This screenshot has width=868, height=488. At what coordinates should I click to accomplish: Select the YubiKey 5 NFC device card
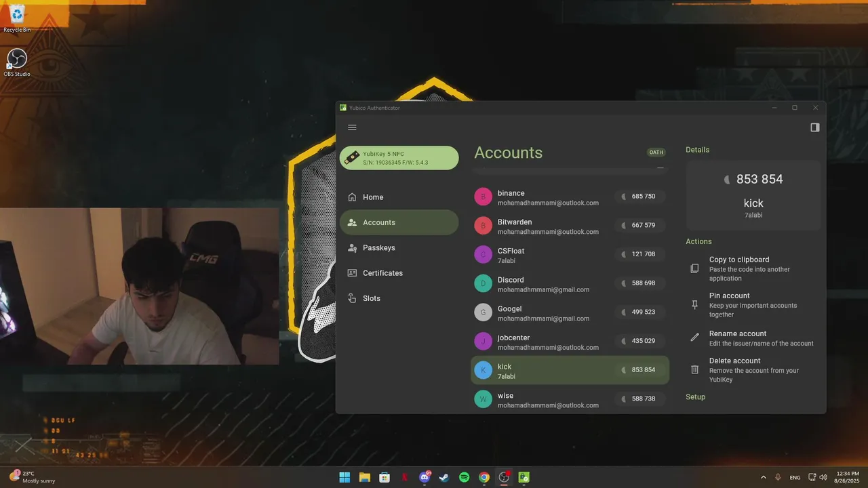pyautogui.click(x=399, y=158)
